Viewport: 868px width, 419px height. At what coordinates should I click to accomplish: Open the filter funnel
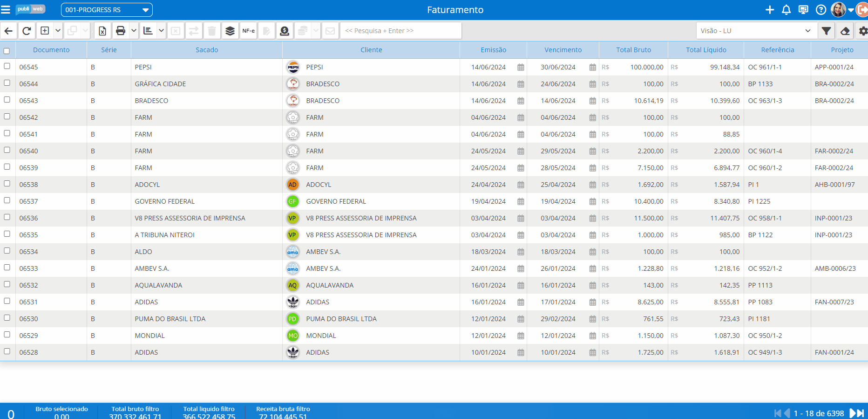[826, 31]
